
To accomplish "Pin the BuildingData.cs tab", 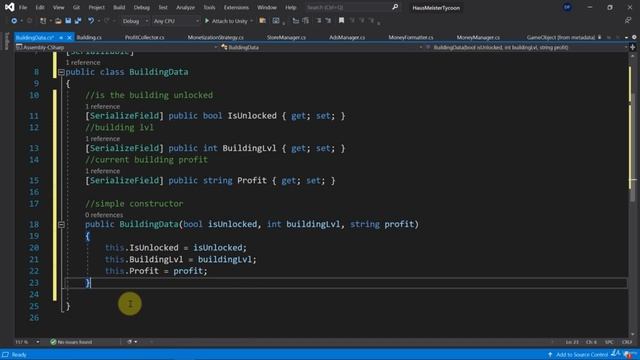I will pyautogui.click(x=61, y=38).
